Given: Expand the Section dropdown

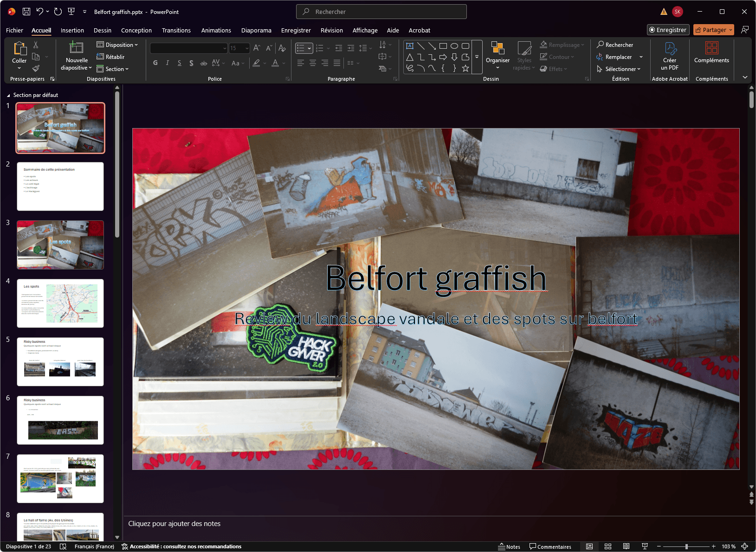Looking at the screenshot, I should pos(113,69).
